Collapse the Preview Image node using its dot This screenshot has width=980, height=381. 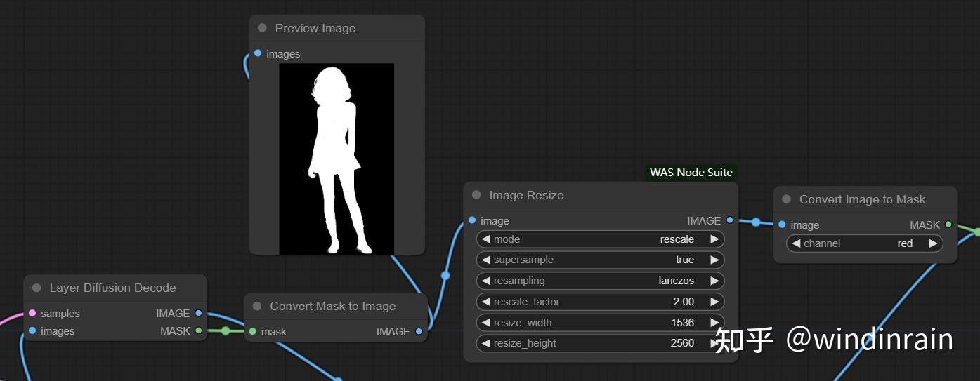tap(262, 28)
